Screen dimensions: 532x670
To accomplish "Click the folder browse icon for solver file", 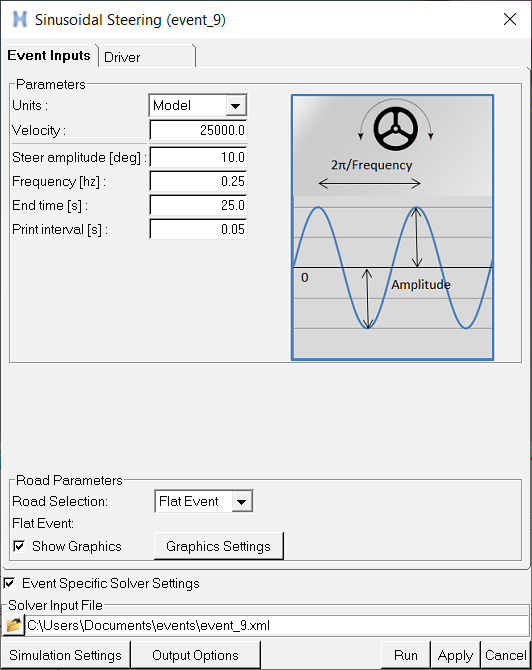I will click(x=13, y=625).
